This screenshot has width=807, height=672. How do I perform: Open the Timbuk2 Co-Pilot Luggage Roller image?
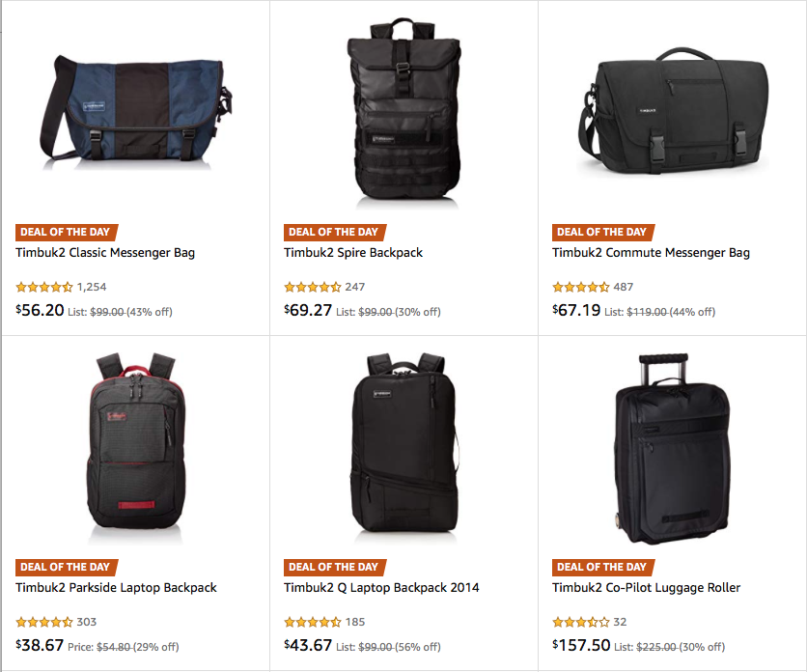tap(673, 447)
